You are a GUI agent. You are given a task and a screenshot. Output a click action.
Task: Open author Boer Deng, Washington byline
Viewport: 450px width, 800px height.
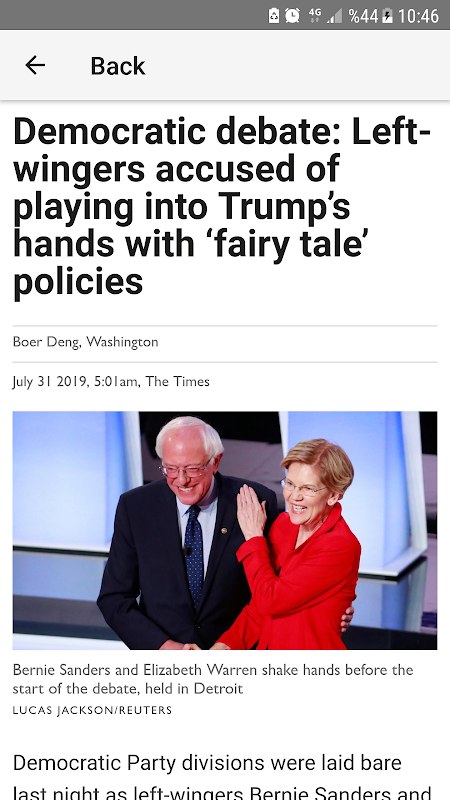coord(86,342)
